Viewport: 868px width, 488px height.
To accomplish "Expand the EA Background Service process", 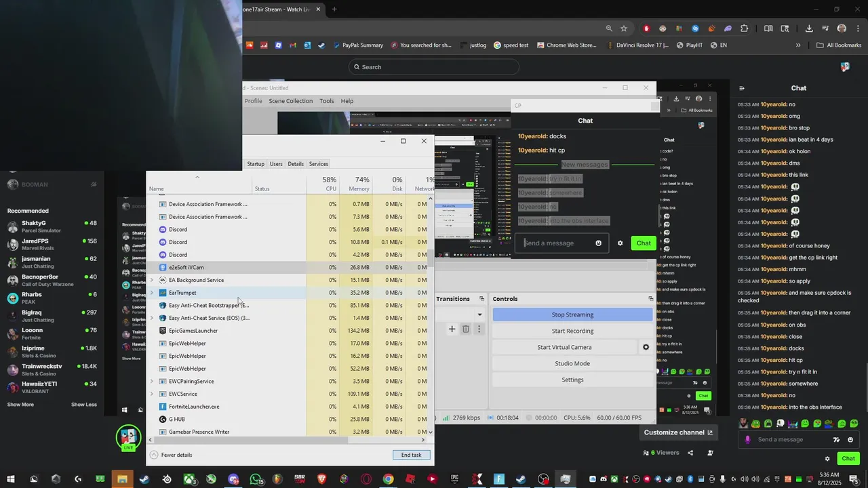I will (152, 280).
